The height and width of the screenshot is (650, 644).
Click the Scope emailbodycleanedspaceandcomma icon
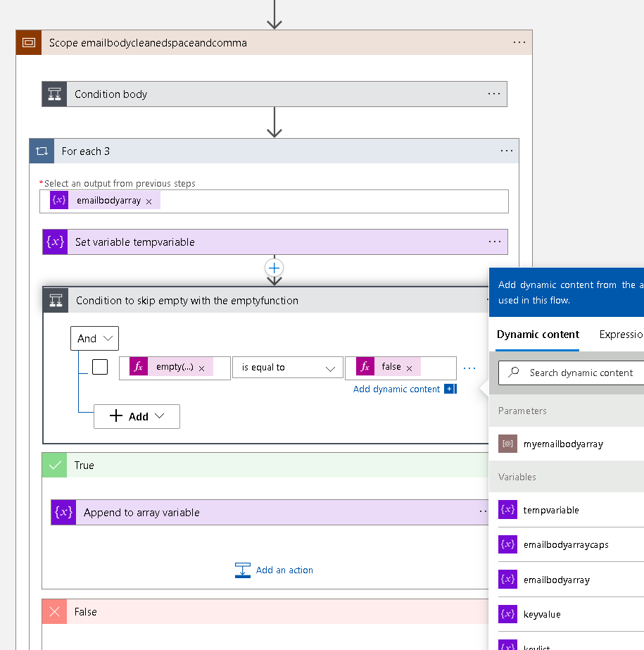[29, 43]
